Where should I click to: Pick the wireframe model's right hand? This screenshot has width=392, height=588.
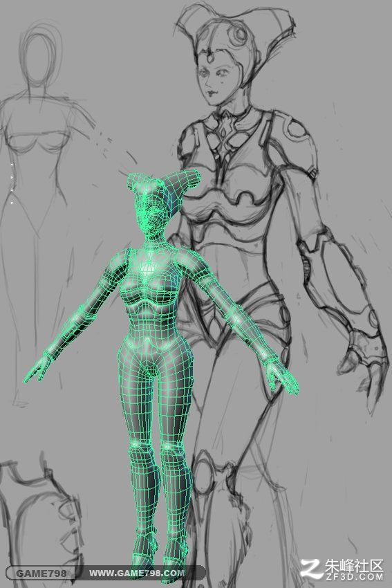(x=37, y=369)
